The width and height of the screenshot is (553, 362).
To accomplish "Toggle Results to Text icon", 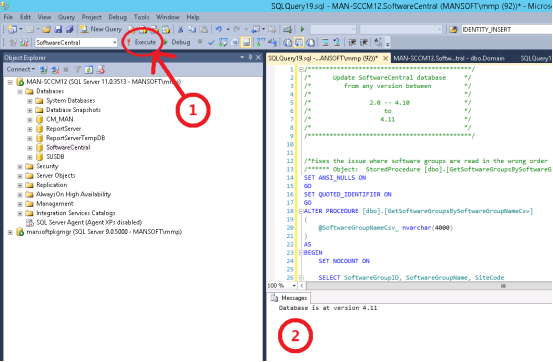I will (x=288, y=43).
